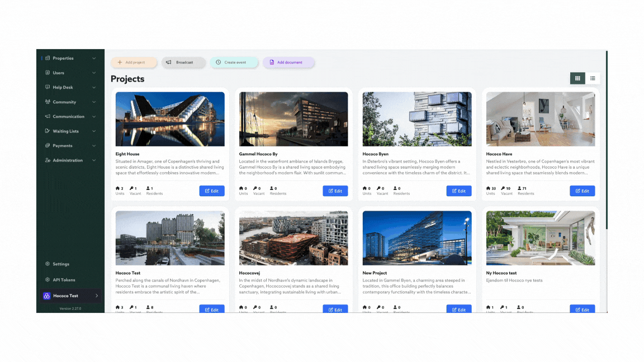
Task: Click the Hococo Test logo icon
Action: pyautogui.click(x=47, y=296)
